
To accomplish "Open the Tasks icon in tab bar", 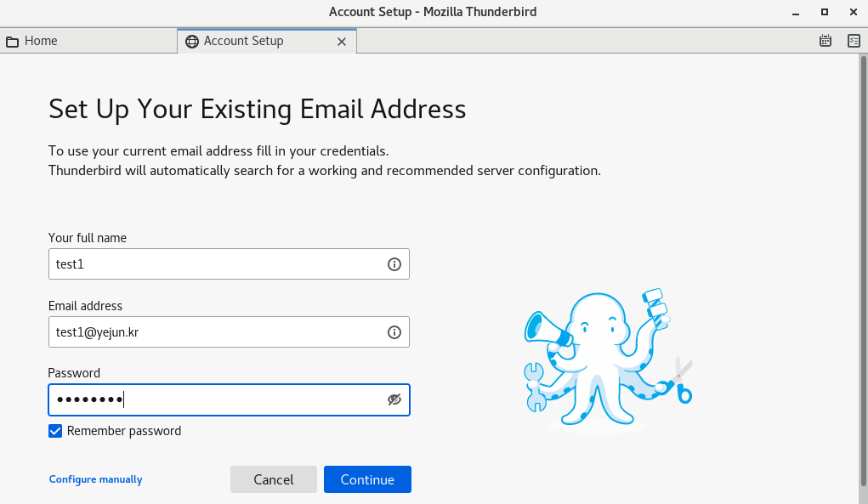I will (x=854, y=41).
